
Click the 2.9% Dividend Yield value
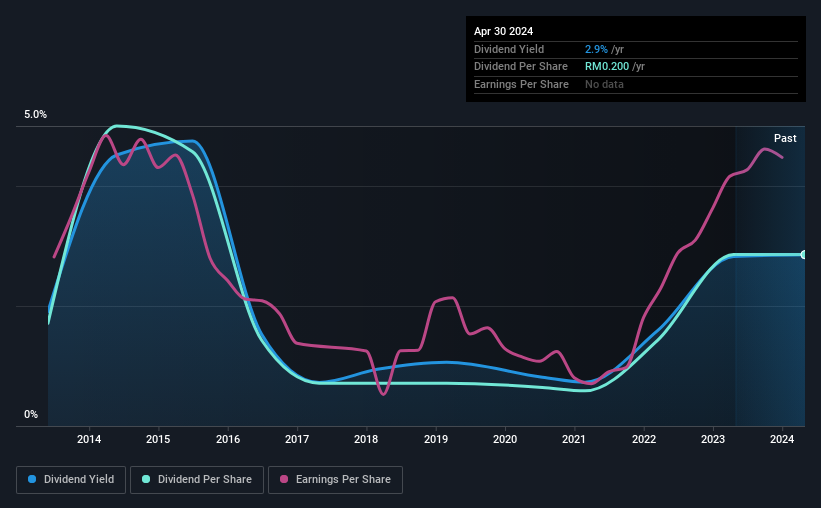pyautogui.click(x=596, y=49)
